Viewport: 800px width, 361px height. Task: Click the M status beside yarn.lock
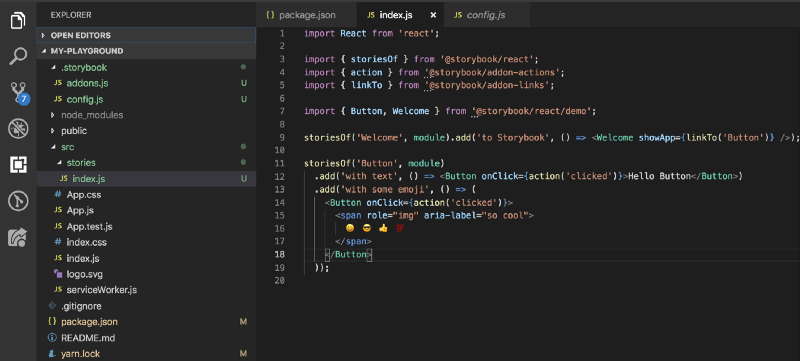point(243,353)
